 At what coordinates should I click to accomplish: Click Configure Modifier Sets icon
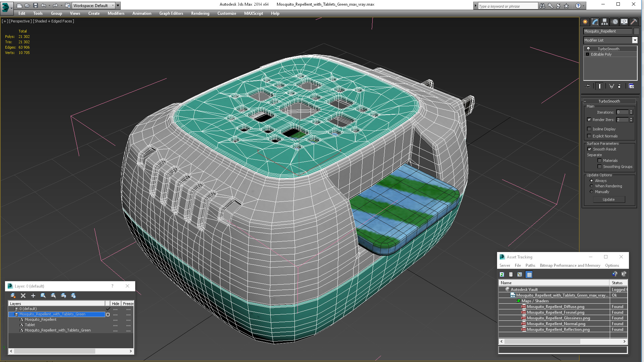[631, 86]
